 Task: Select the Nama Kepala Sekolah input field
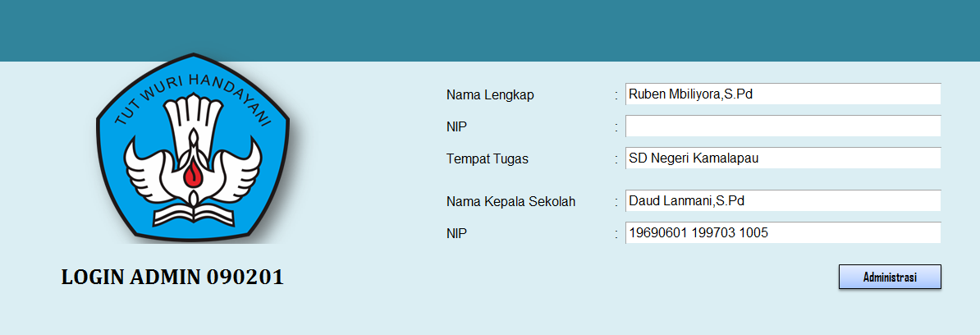tap(783, 200)
